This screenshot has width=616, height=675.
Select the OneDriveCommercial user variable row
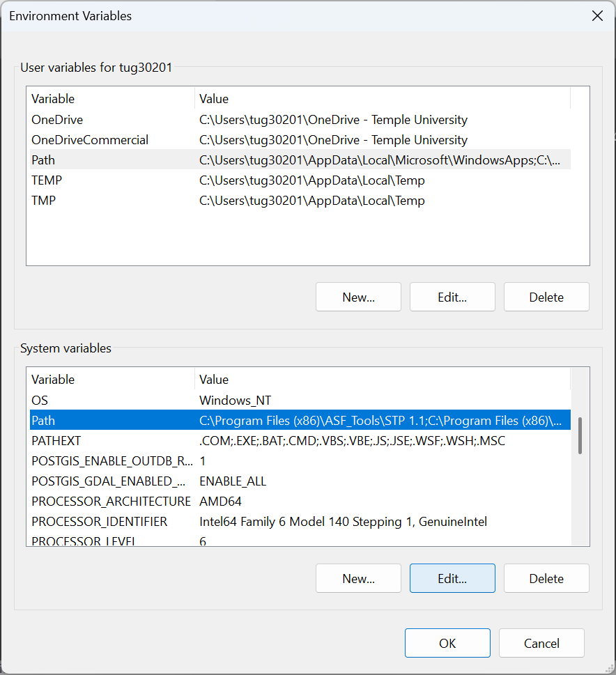[90, 140]
